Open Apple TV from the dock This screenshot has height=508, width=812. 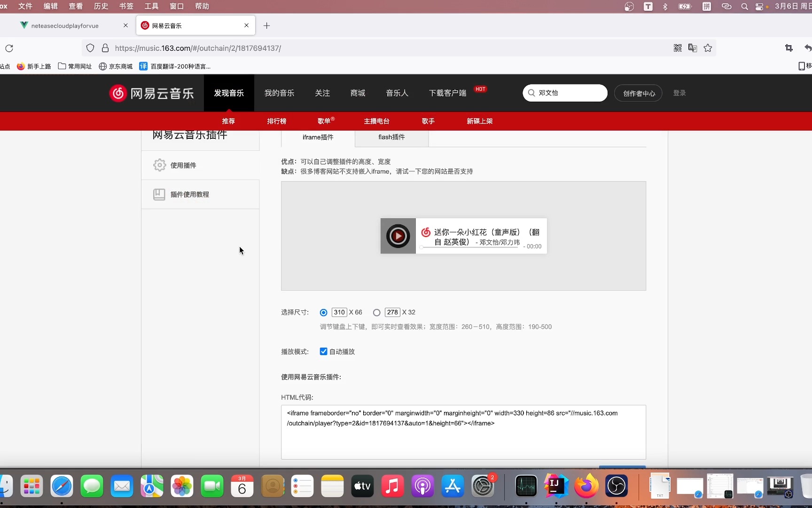pos(362,486)
